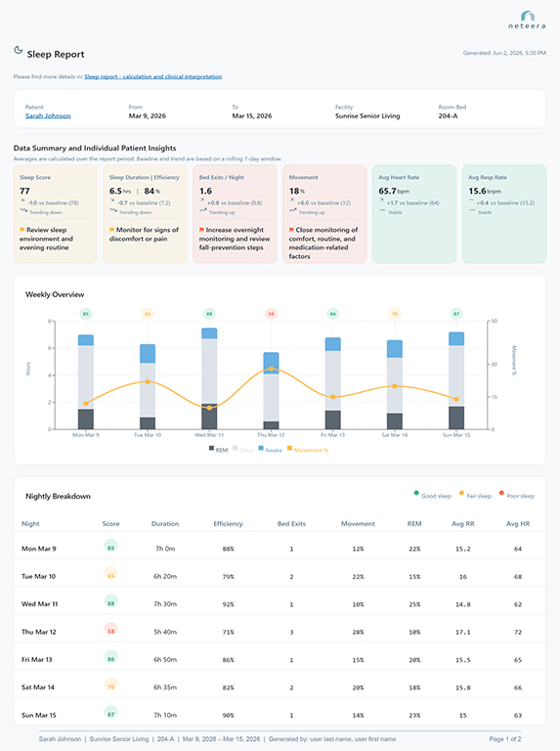
Task: Click the Generated Jun 2, 2026 timestamp
Action: point(504,53)
